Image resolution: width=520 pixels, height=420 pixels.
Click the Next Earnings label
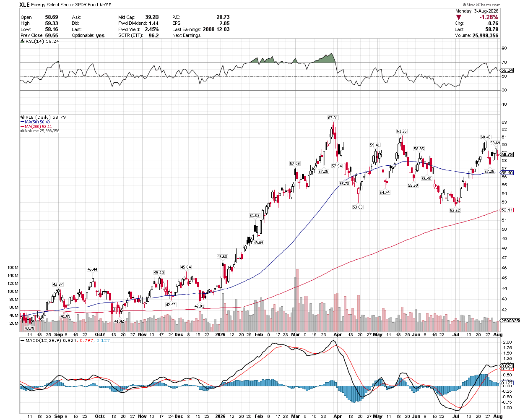coord(187,36)
